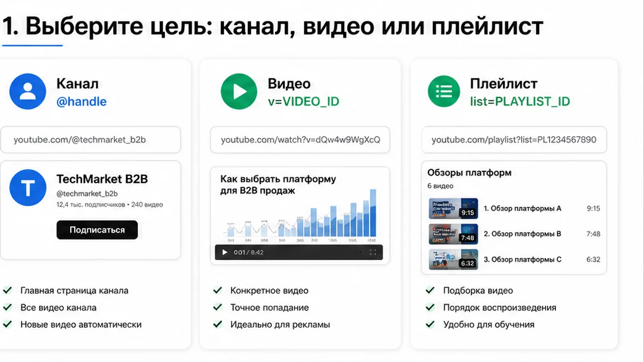This screenshot has width=644, height=362.
Task: Click the youtube.com/playlist?list=PL1234567890 URL field
Action: (x=514, y=140)
